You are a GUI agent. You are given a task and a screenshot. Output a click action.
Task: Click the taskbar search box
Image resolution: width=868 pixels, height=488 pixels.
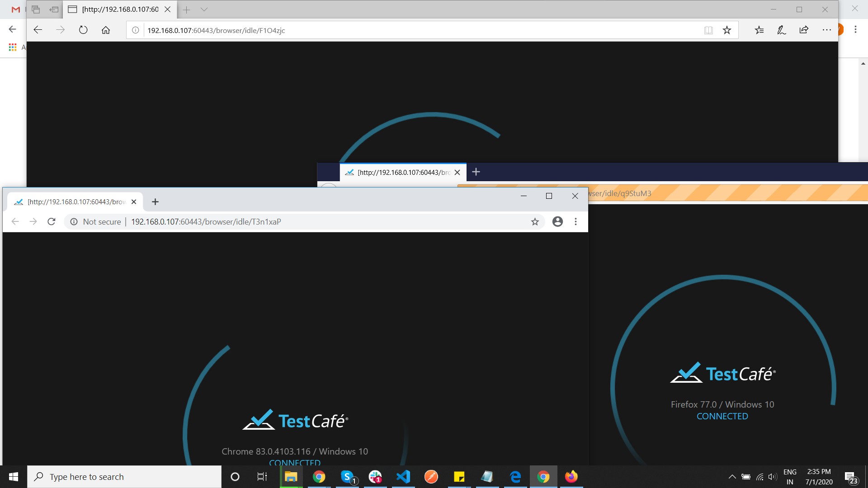coord(124,477)
